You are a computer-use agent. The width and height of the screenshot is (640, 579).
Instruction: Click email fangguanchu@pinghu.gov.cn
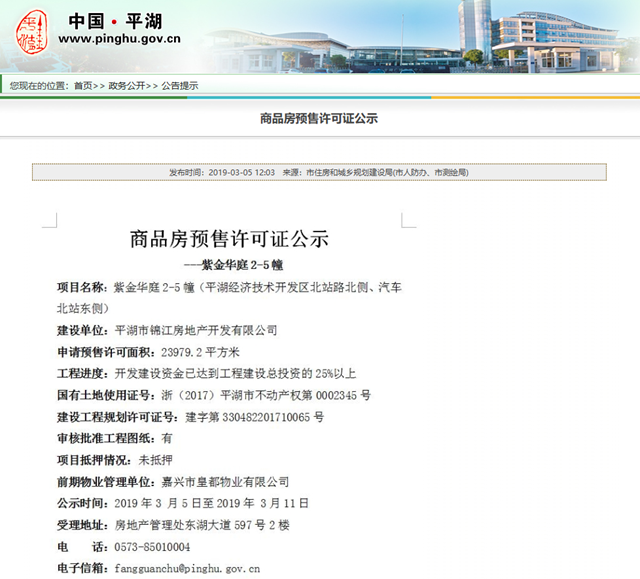tap(187, 568)
